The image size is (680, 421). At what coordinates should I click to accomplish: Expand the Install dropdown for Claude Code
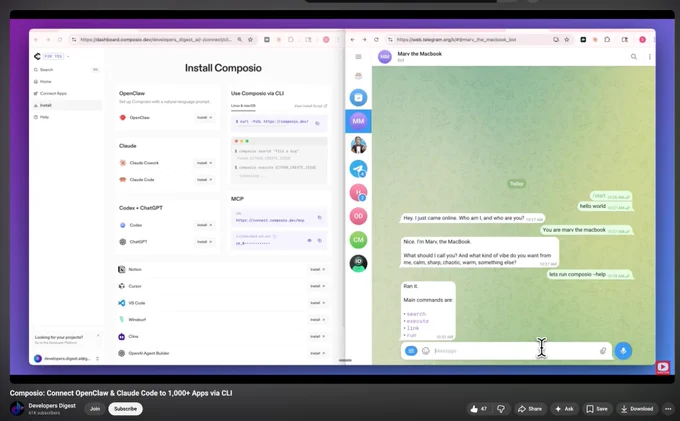[204, 179]
